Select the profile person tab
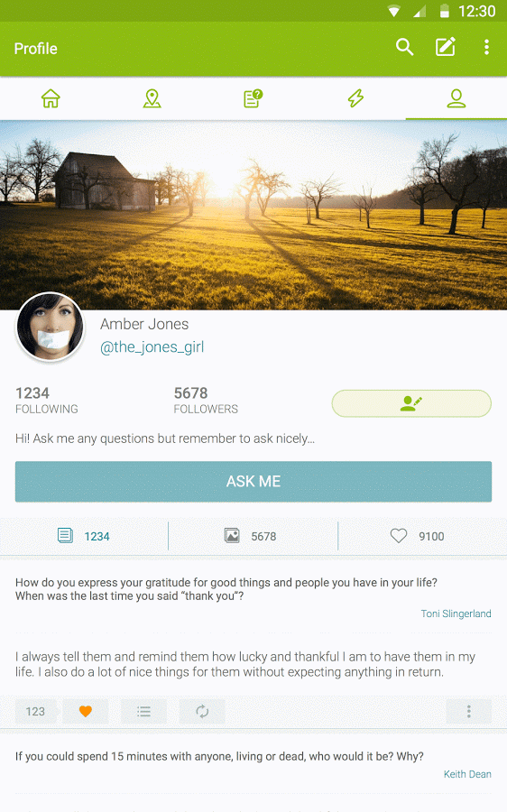507x812 pixels. [x=456, y=97]
